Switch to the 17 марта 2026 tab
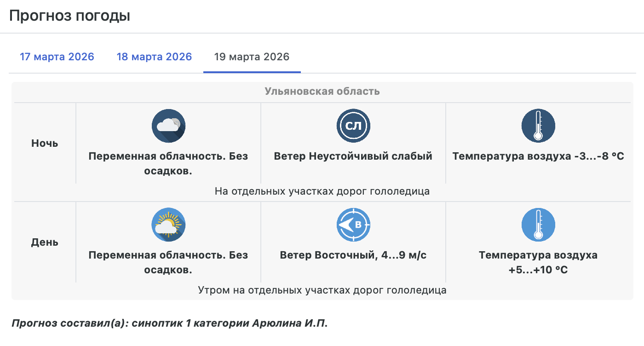644x346 pixels. [57, 57]
